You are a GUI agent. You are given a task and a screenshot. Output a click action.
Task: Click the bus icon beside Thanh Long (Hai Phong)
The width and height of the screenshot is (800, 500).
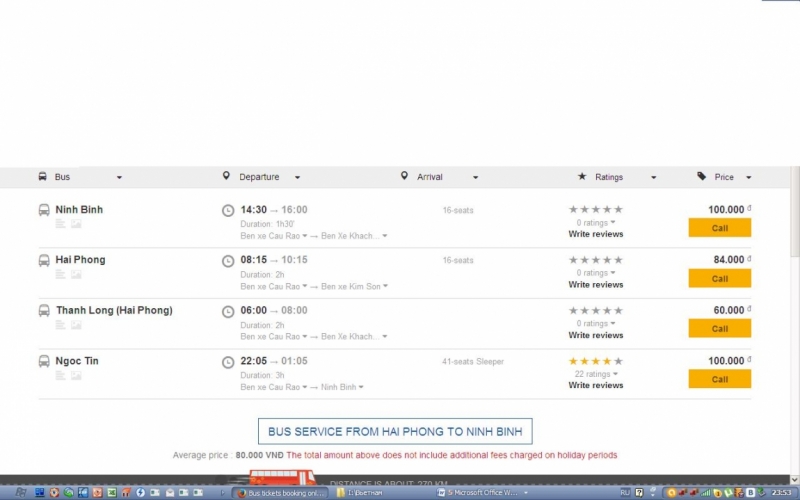[44, 311]
